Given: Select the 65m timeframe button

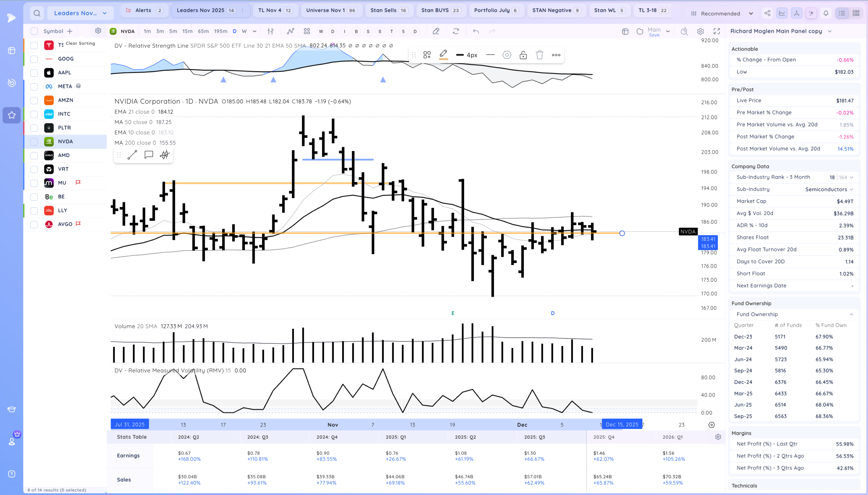Looking at the screenshot, I should (203, 31).
